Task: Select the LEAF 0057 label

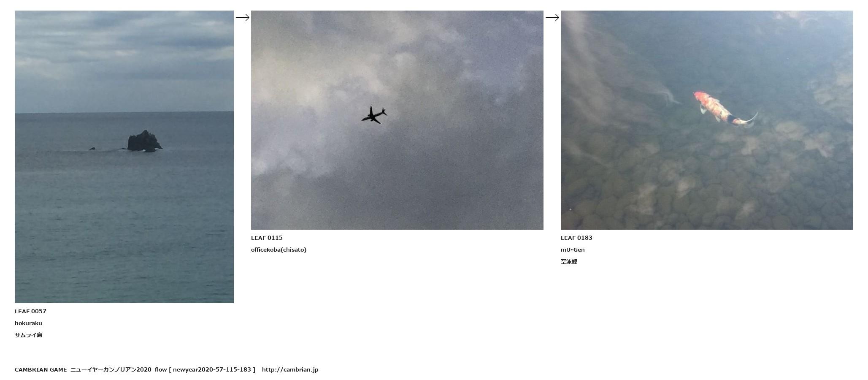Action: point(30,311)
